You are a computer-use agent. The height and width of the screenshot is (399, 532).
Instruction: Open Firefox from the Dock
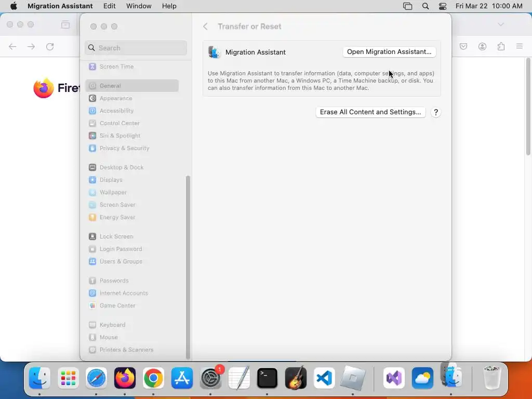pos(125,378)
